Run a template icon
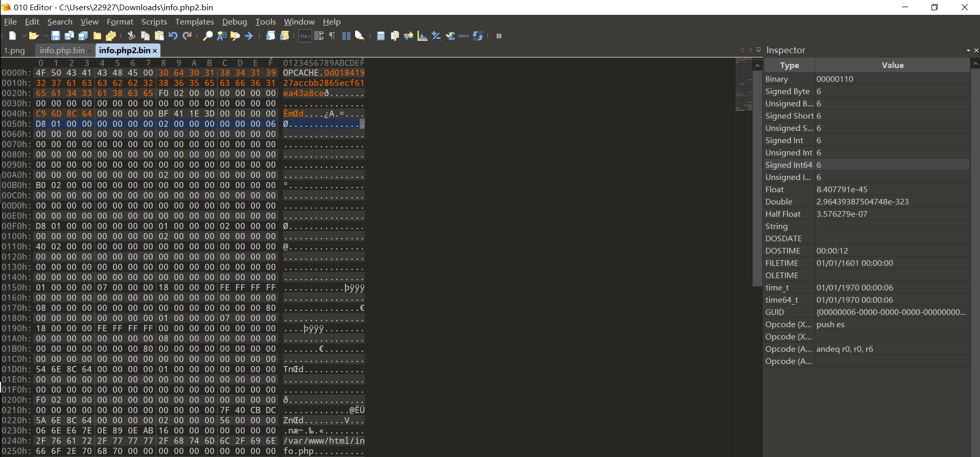Image resolution: width=980 pixels, height=457 pixels. 285,36
